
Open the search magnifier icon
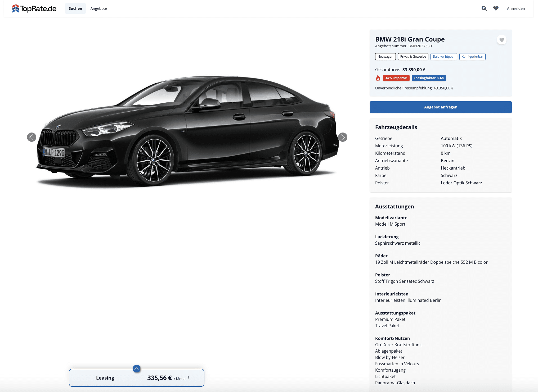(484, 8)
